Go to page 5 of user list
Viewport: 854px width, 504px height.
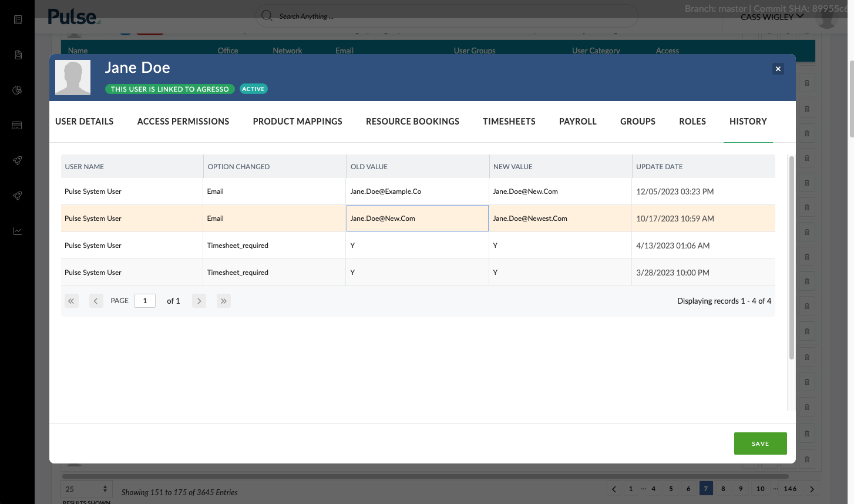click(671, 489)
